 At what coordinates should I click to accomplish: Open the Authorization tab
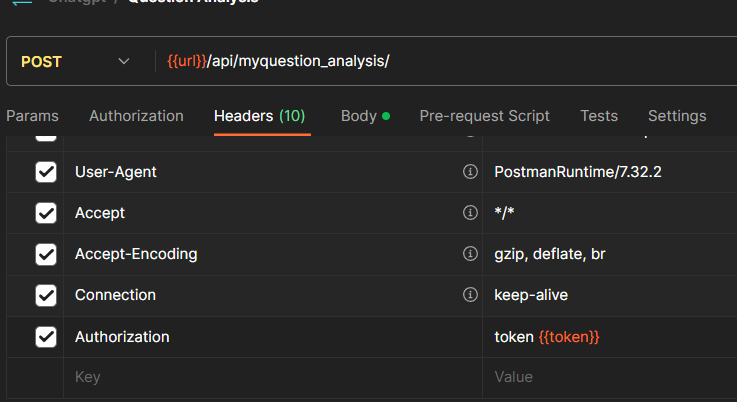point(136,116)
